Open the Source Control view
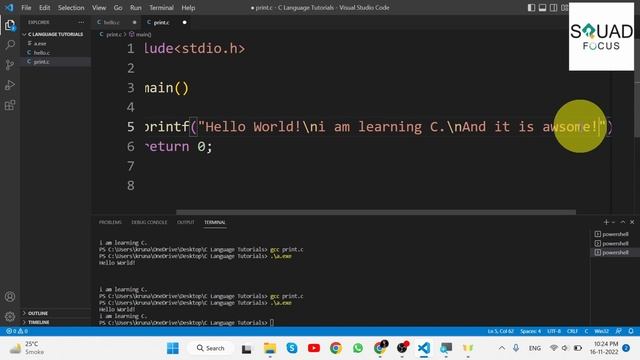The image size is (640, 360). click(x=10, y=65)
